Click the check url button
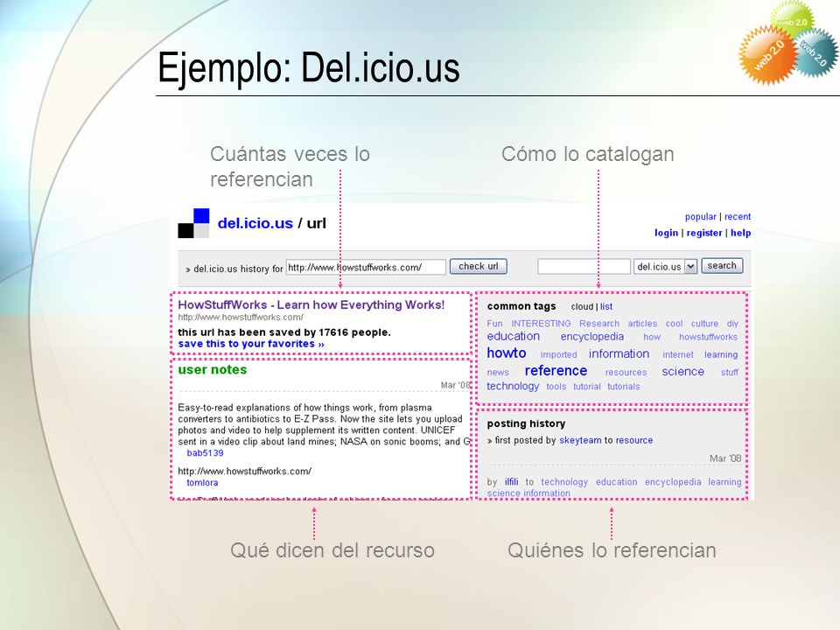 click(479, 266)
